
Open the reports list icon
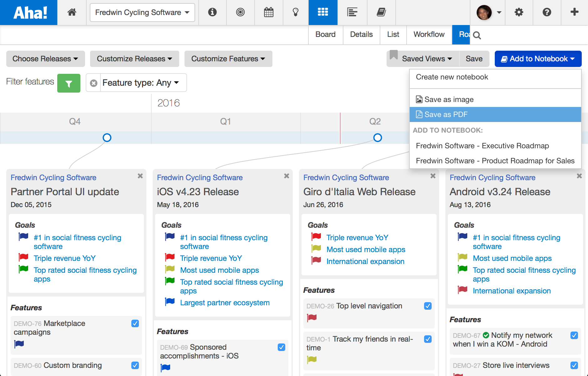click(352, 12)
